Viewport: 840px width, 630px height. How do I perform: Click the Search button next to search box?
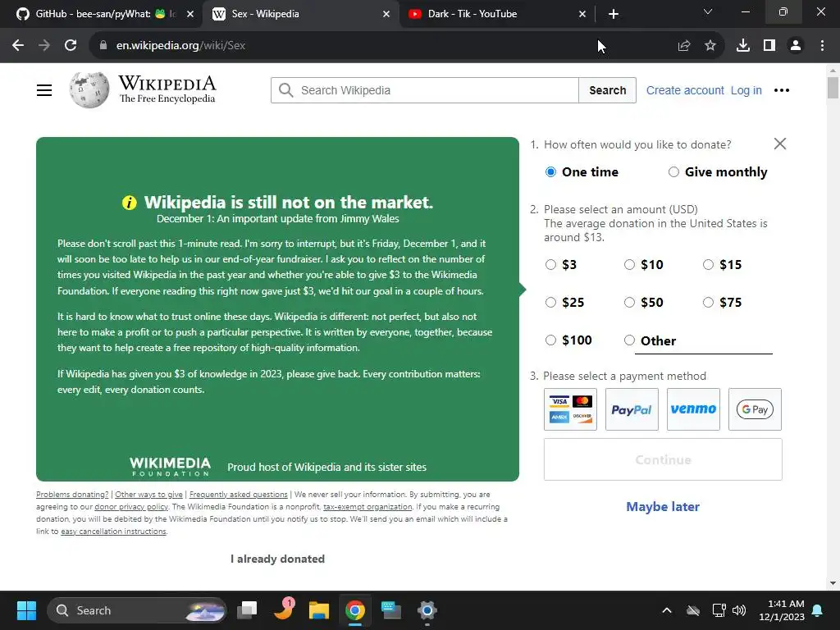pyautogui.click(x=608, y=90)
